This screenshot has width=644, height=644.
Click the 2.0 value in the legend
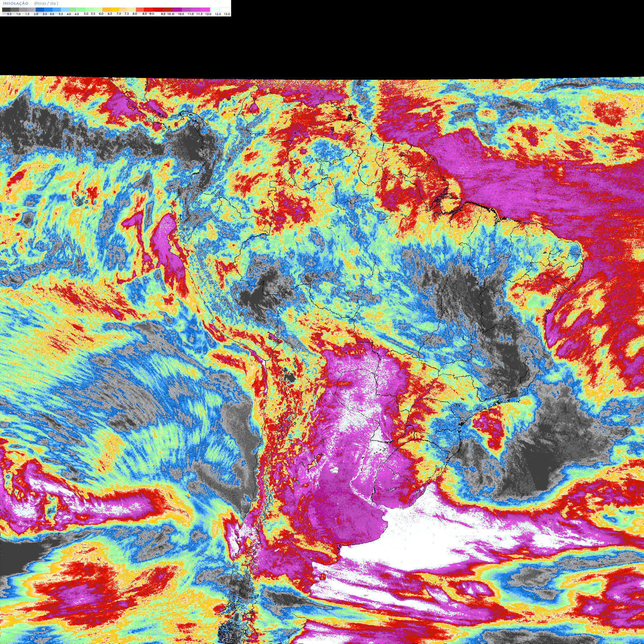pyautogui.click(x=36, y=14)
